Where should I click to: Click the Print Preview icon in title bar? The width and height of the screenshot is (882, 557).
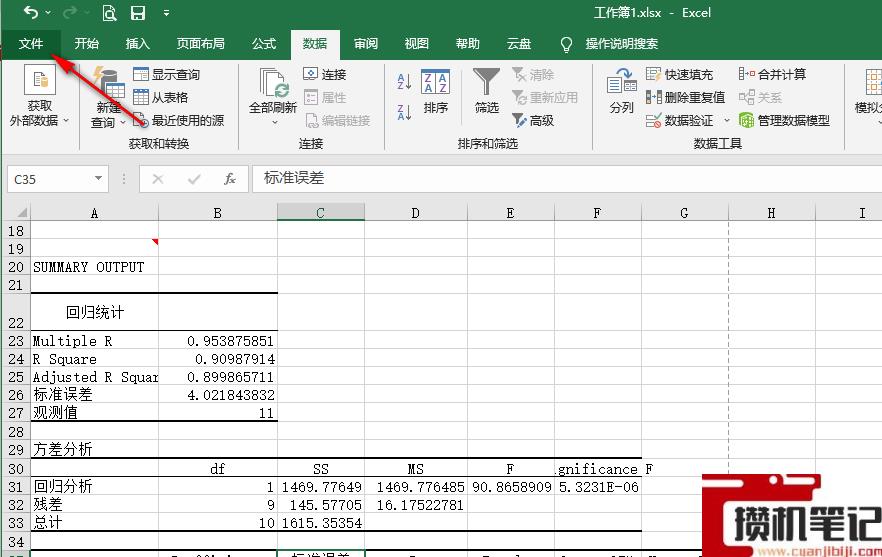coord(109,12)
